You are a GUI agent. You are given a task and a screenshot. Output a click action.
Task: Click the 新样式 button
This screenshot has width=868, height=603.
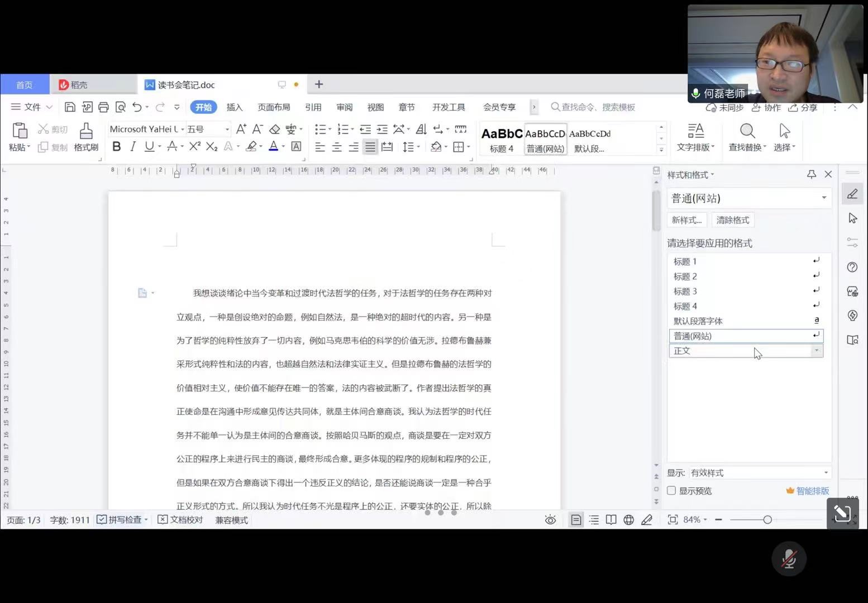pos(686,220)
